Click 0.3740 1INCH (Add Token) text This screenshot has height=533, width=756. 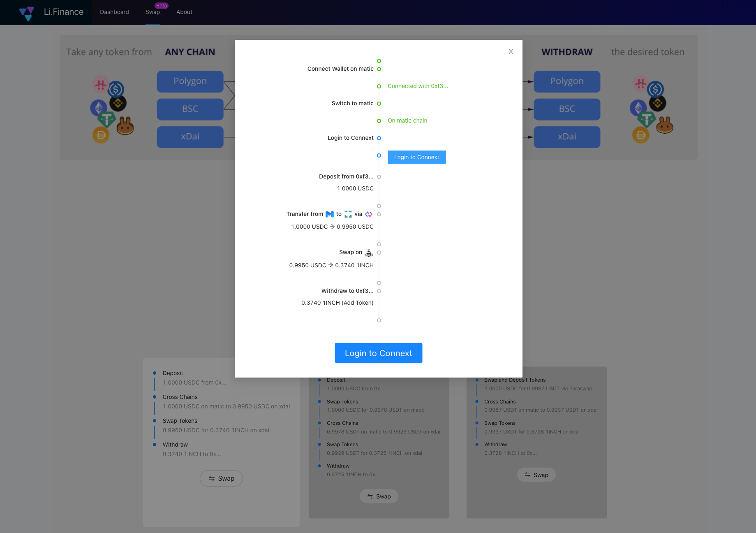[x=338, y=303]
